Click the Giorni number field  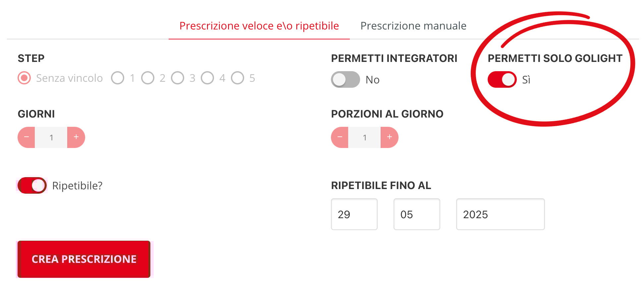click(51, 137)
